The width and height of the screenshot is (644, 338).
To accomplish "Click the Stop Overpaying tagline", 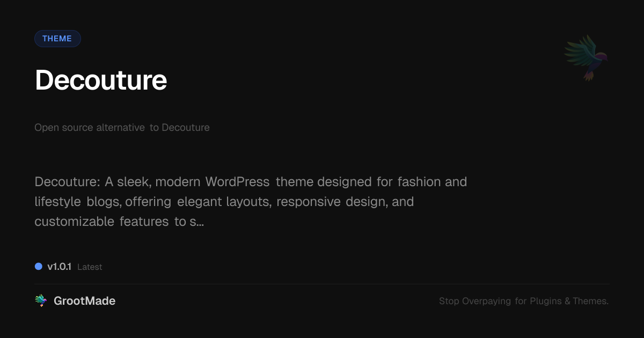I will tap(524, 301).
